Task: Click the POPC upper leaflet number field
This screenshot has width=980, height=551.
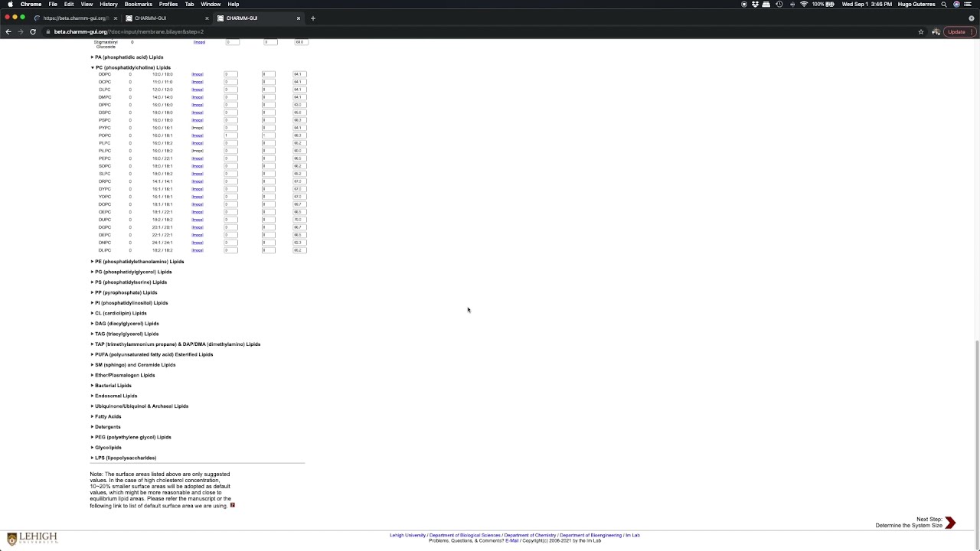Action: (x=230, y=135)
